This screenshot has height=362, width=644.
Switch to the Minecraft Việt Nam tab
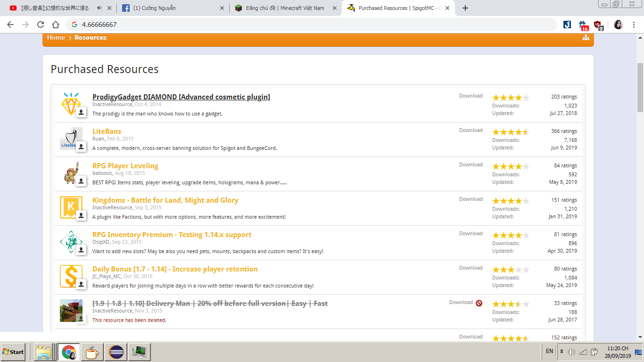point(286,8)
